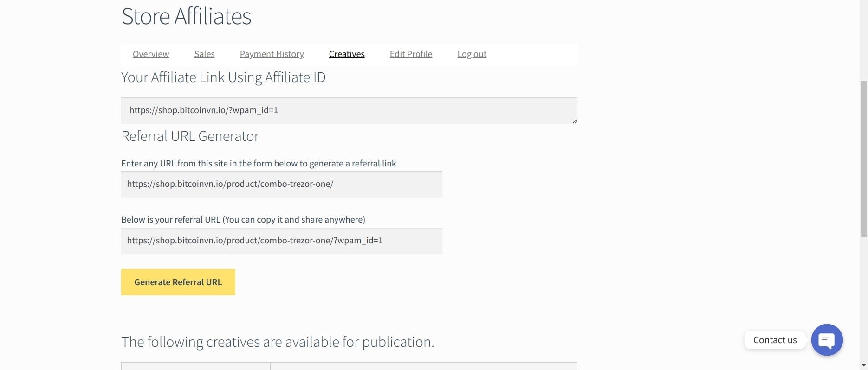Click the Referral URL Generator heading
Viewport: 868px width, 370px height.
click(x=190, y=136)
